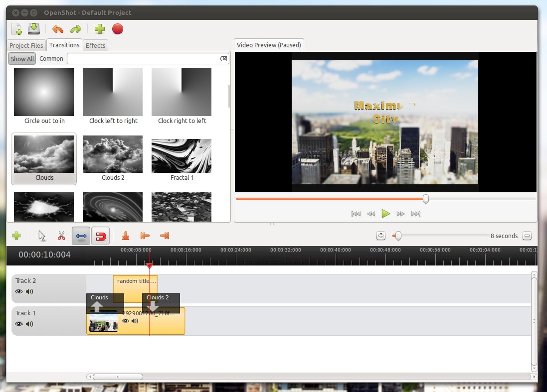
Task: Play the video preview
Action: click(x=385, y=214)
